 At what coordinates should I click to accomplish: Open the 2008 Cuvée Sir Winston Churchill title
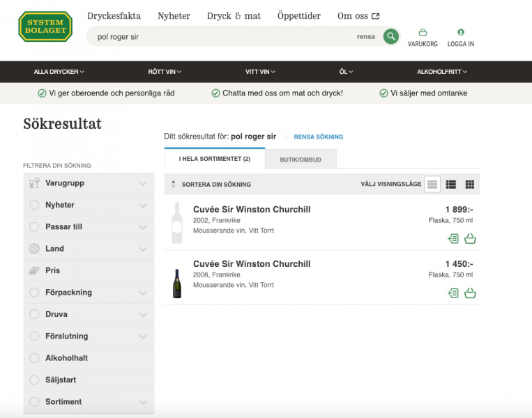[x=252, y=264]
